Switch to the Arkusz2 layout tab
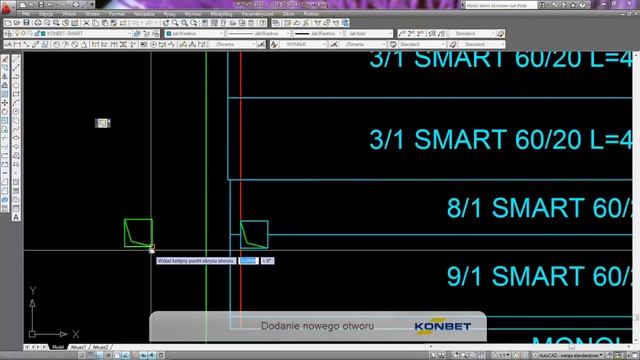 (x=100, y=347)
